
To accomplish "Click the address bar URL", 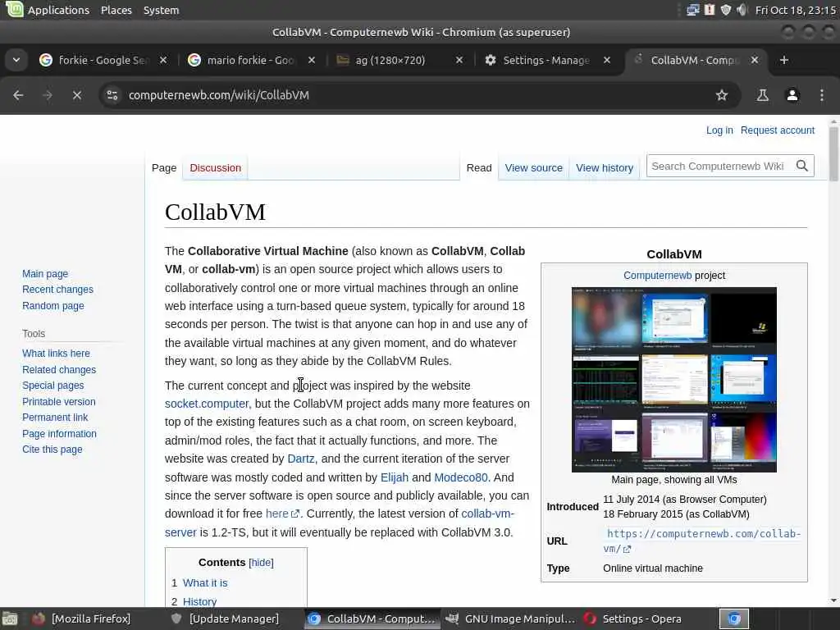I will [218, 95].
